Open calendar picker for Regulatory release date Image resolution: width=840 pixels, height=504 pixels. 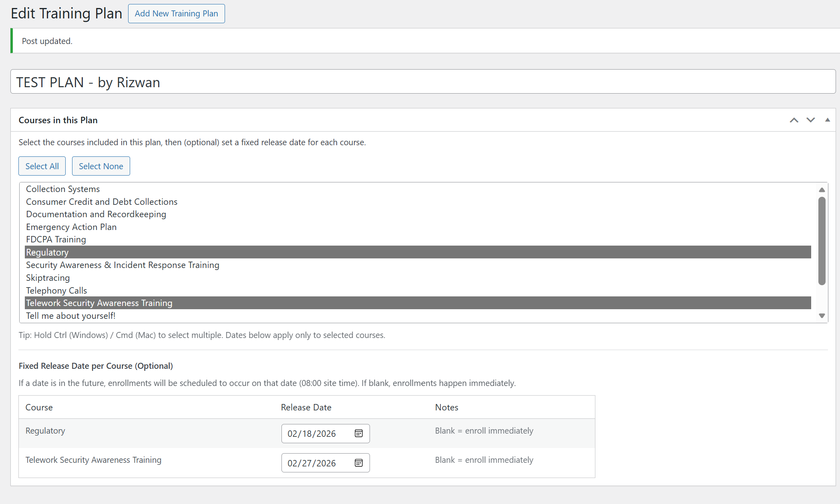(x=358, y=434)
